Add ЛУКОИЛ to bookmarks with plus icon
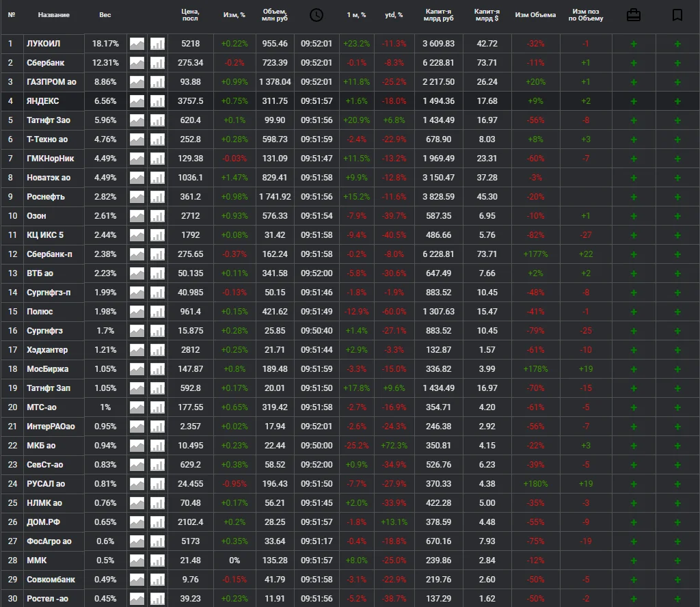 [677, 44]
